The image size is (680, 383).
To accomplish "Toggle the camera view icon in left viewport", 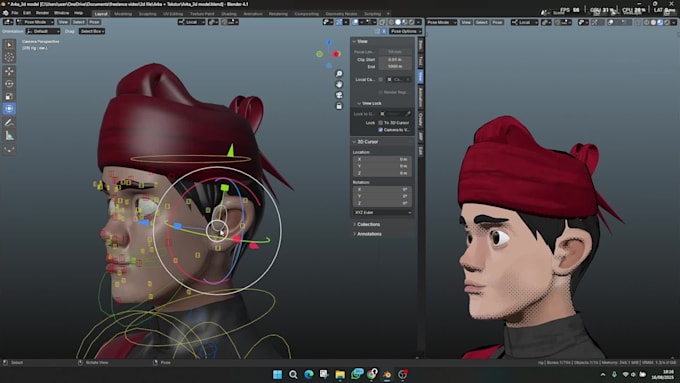I will point(339,95).
